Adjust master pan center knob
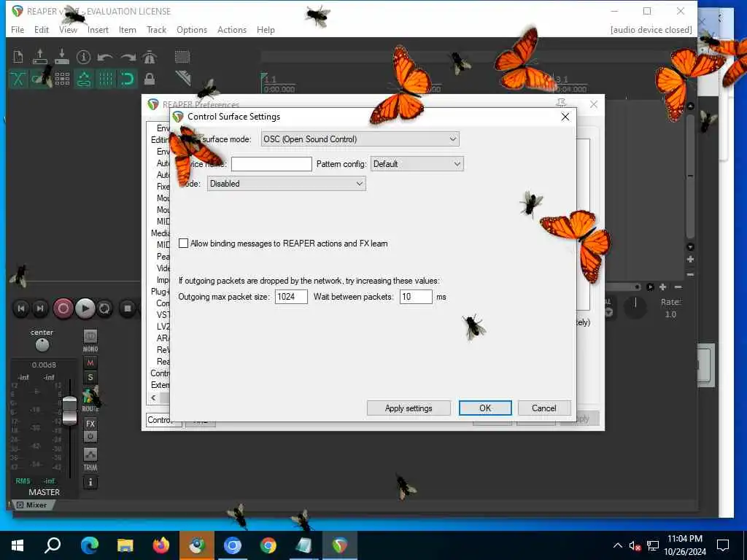Viewport: 747px width, 560px height. click(x=42, y=345)
